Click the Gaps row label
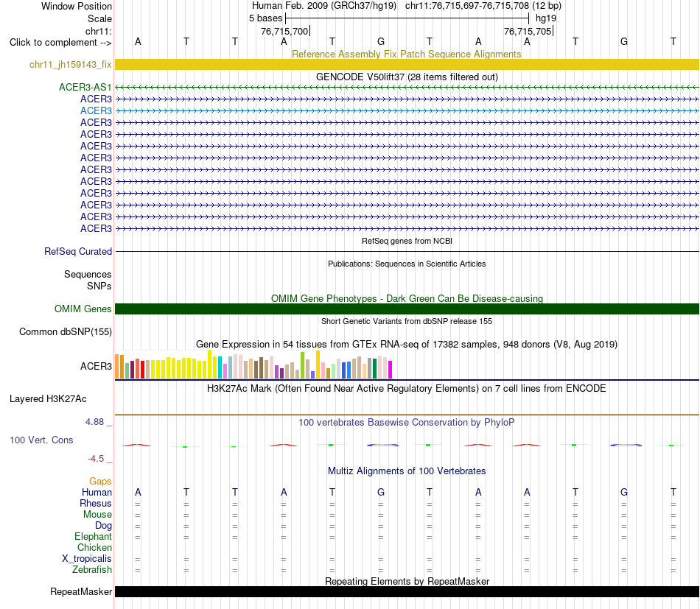 click(x=100, y=482)
